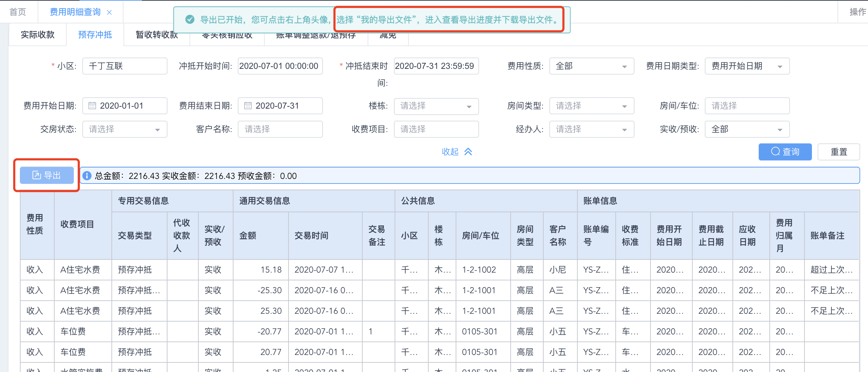
Task: Click the 收费项目 column header
Action: 83,224
